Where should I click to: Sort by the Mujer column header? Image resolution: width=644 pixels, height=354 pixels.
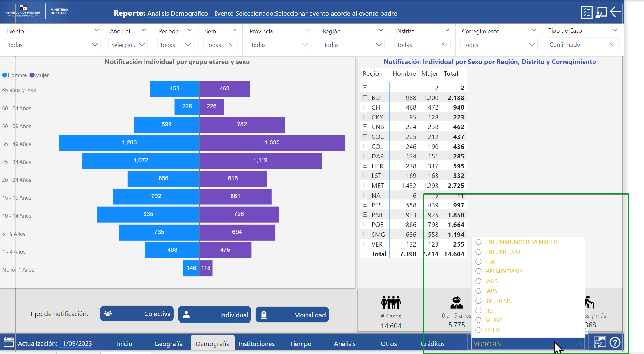[429, 73]
